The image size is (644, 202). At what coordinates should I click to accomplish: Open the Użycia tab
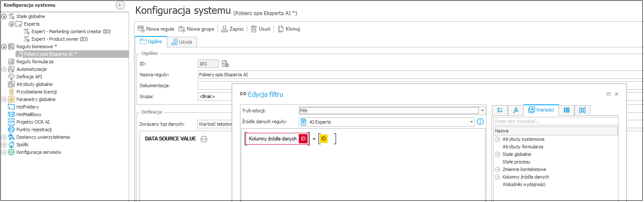pyautogui.click(x=181, y=42)
